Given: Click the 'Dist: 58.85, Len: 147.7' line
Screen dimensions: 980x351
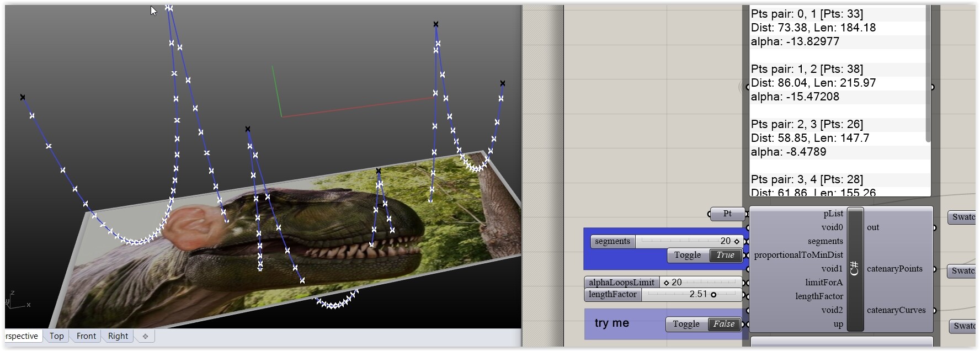Looking at the screenshot, I should [810, 138].
